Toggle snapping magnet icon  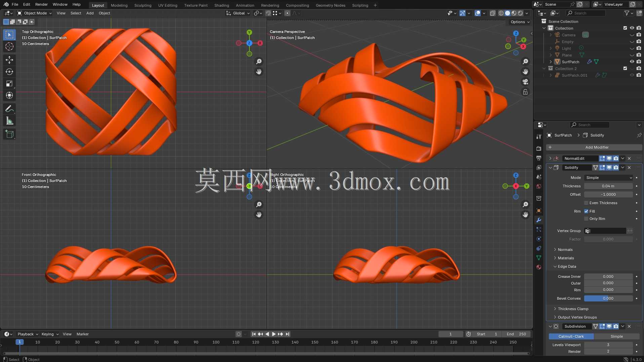coord(268,13)
